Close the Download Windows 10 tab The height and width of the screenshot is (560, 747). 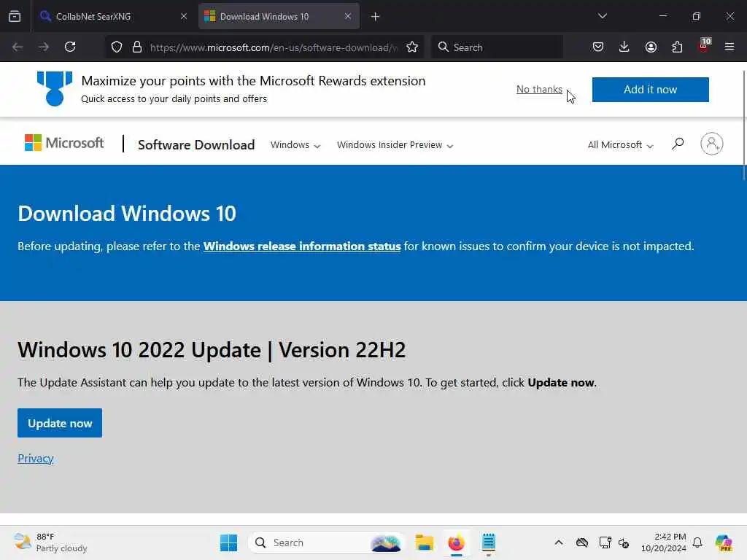[348, 16]
